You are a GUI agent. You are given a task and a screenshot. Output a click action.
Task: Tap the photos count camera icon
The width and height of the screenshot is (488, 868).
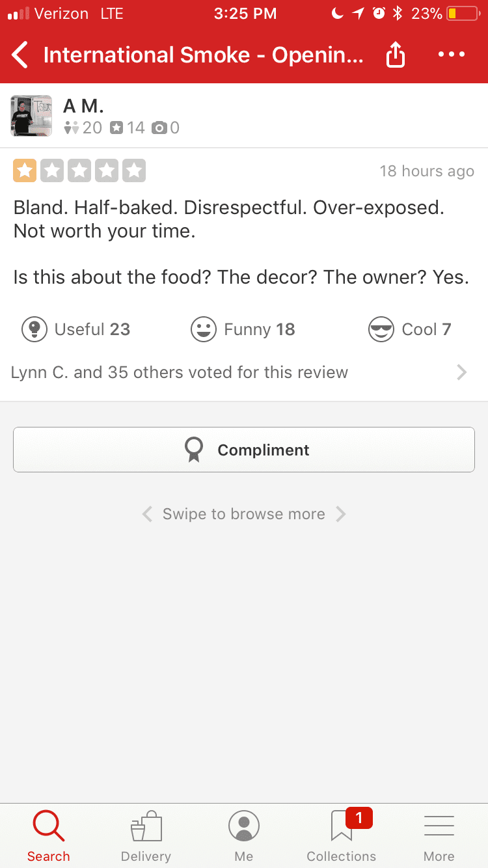159,128
